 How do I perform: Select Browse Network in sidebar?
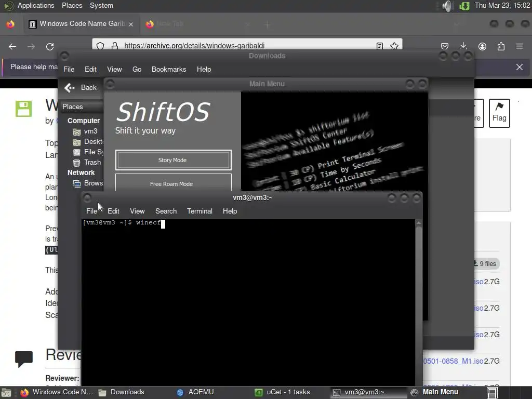tap(88, 183)
